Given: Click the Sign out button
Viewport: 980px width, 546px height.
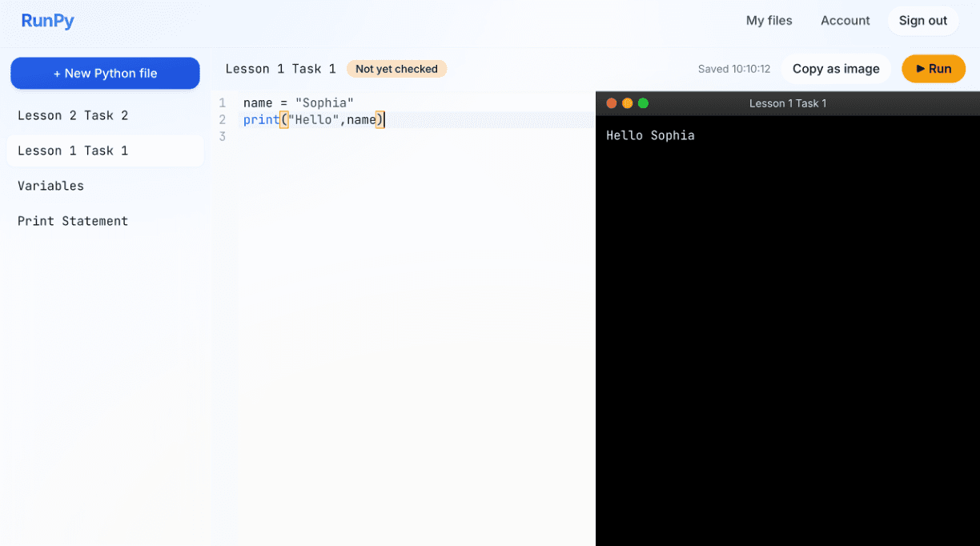Looking at the screenshot, I should (923, 21).
